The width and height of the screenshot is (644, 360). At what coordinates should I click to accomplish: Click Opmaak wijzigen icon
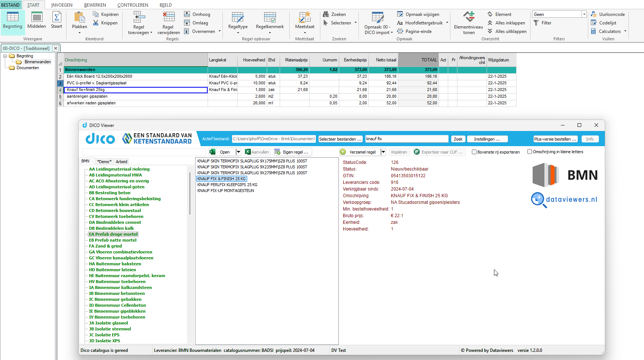[400, 14]
